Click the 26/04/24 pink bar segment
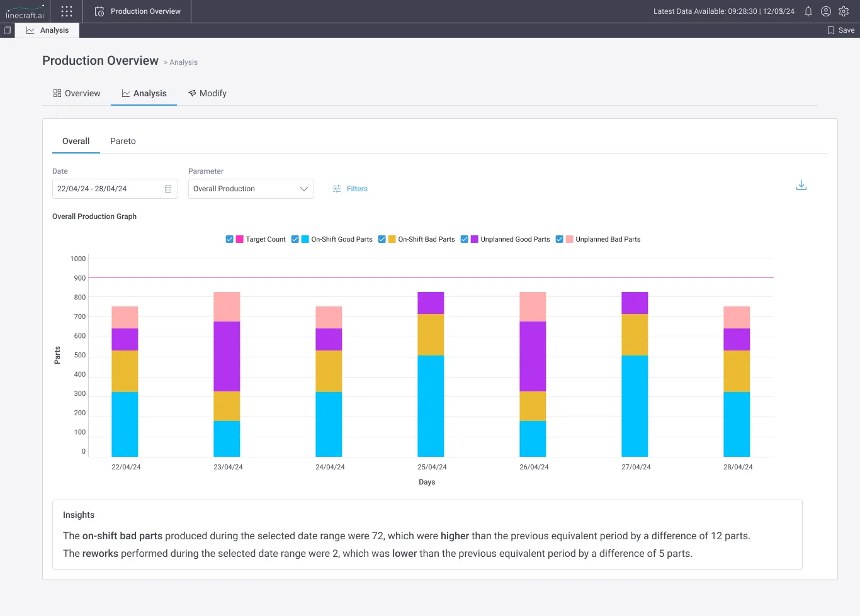 533,306
